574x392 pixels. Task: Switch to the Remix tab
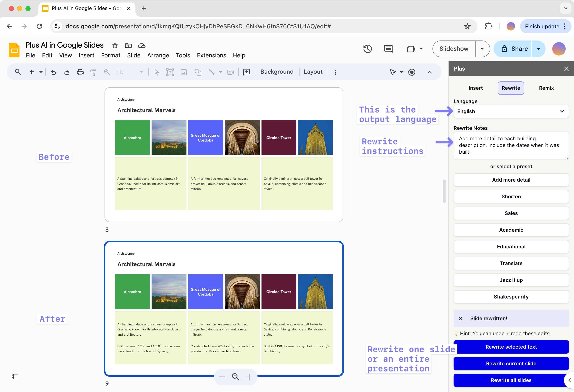coord(546,88)
